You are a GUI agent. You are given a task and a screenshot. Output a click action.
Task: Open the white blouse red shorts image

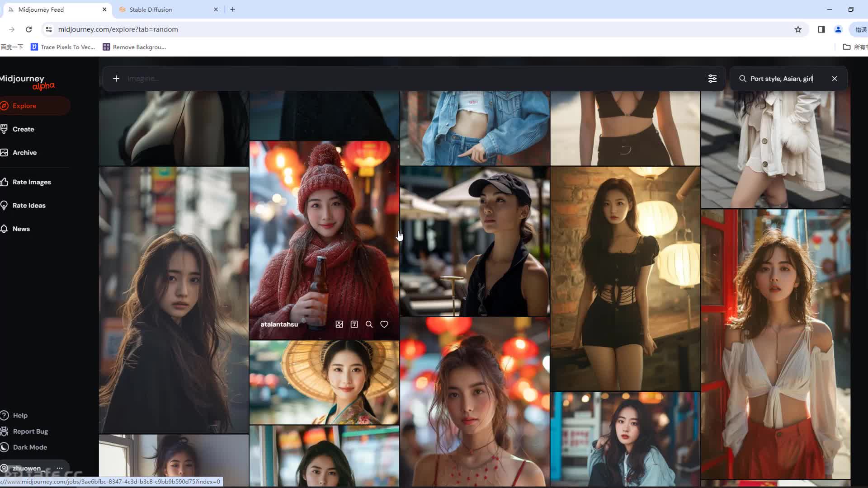776,344
